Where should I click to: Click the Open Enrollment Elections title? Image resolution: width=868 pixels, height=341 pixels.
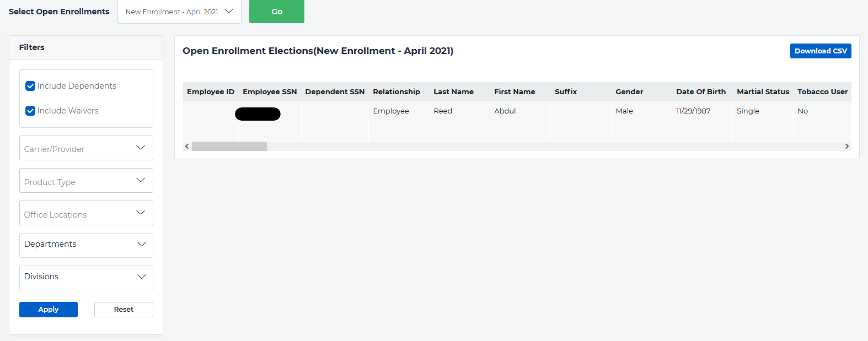coord(318,51)
